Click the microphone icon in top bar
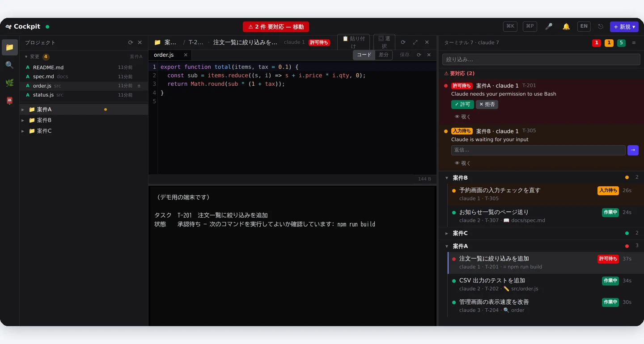 549,26
